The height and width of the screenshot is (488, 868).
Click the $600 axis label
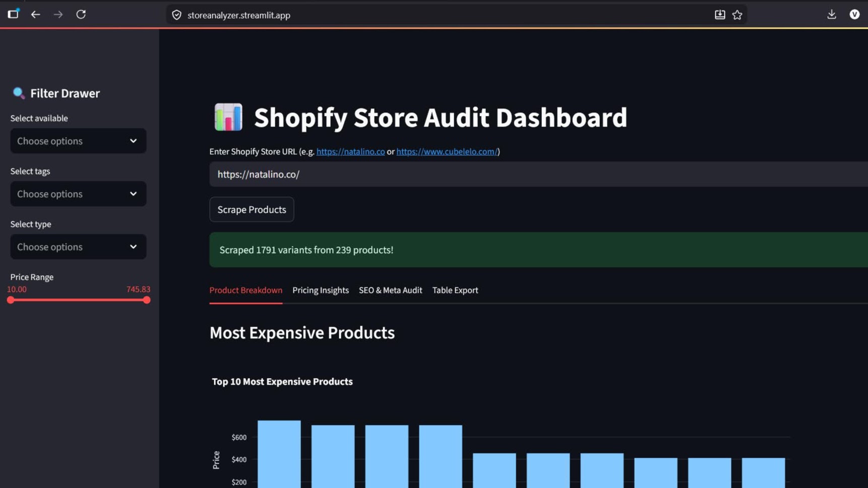click(239, 438)
